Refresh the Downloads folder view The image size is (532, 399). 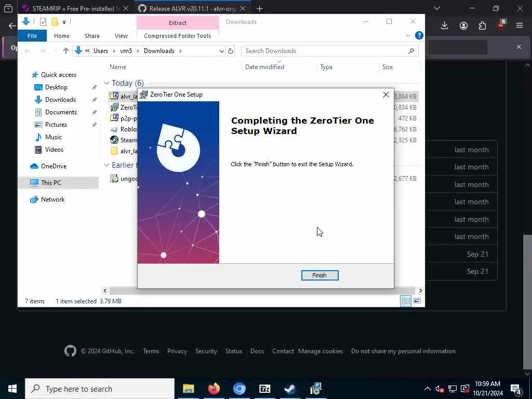coord(231,51)
